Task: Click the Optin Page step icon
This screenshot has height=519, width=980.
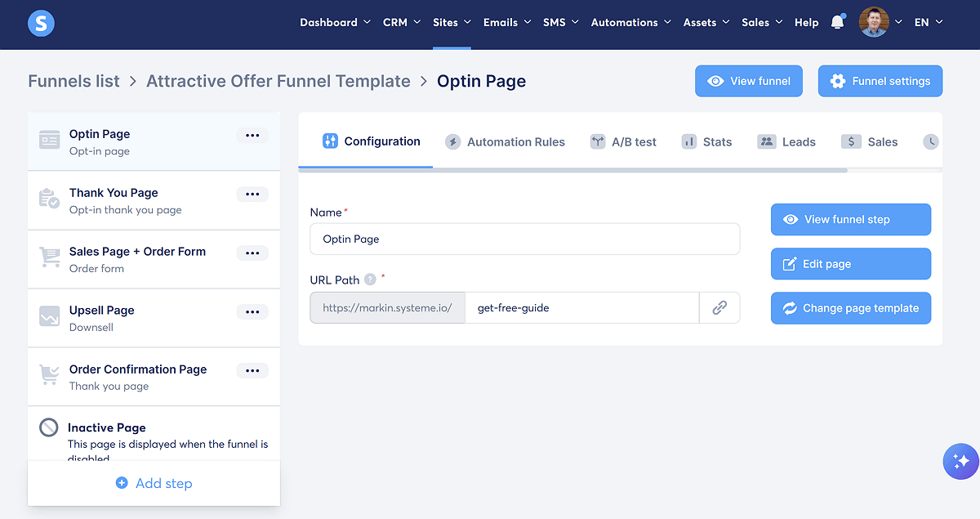Action: pyautogui.click(x=50, y=141)
